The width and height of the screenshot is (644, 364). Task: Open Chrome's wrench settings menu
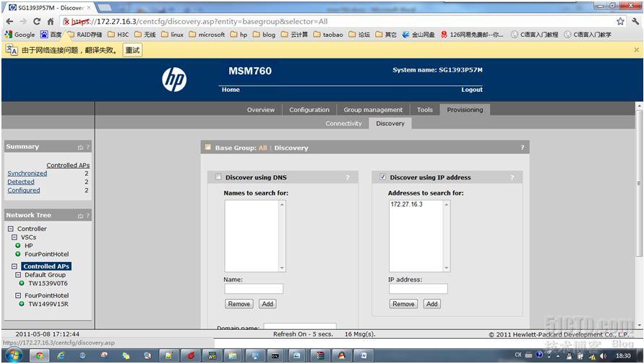click(x=635, y=22)
